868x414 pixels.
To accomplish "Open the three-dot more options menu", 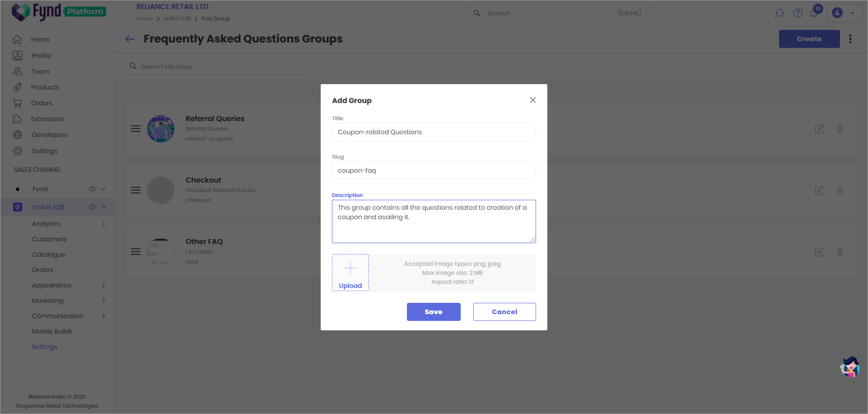I will (x=850, y=39).
